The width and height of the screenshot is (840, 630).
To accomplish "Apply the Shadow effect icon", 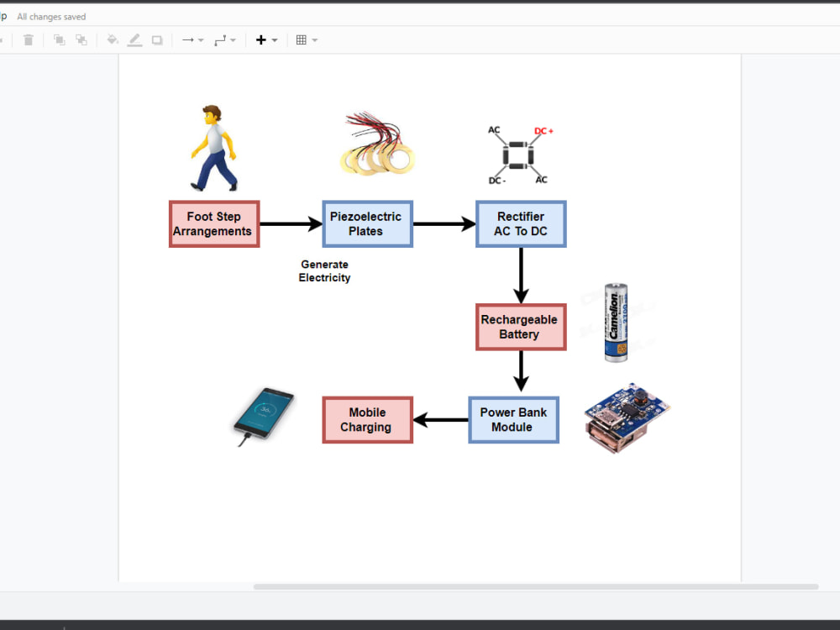I will (x=157, y=39).
